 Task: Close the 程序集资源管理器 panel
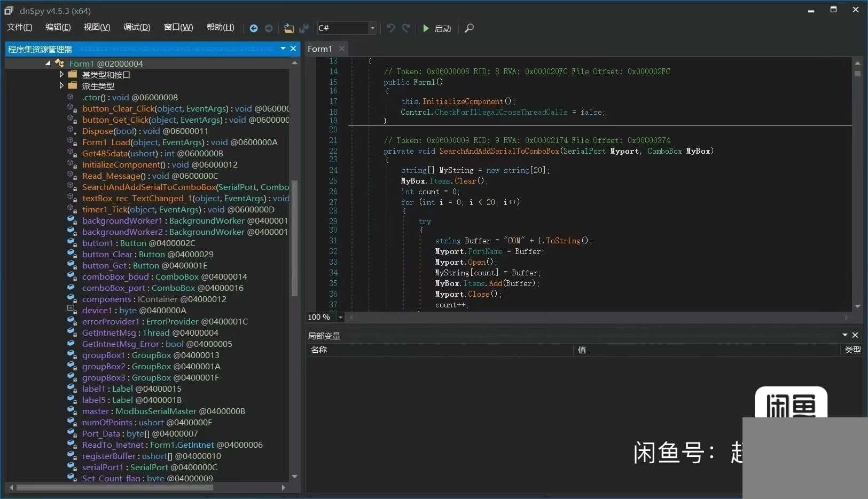pos(293,49)
